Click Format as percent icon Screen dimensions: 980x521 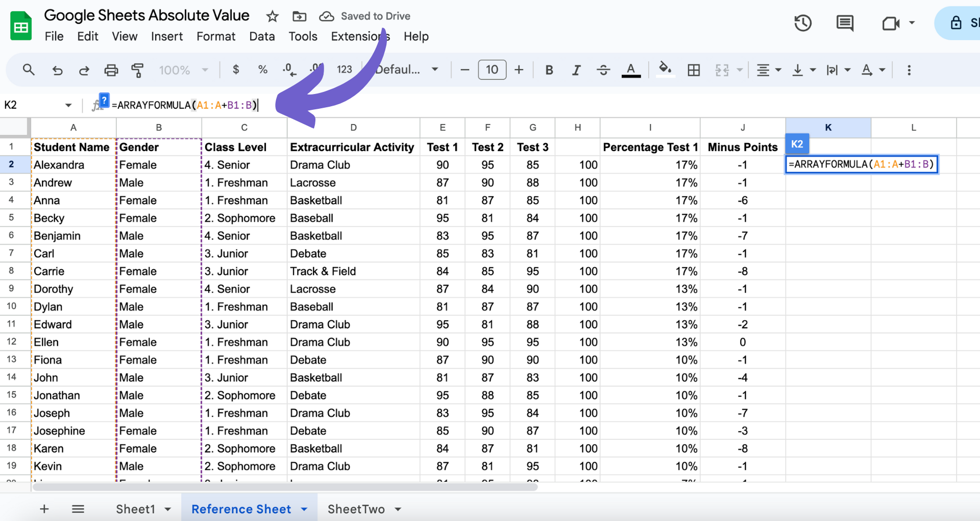262,70
